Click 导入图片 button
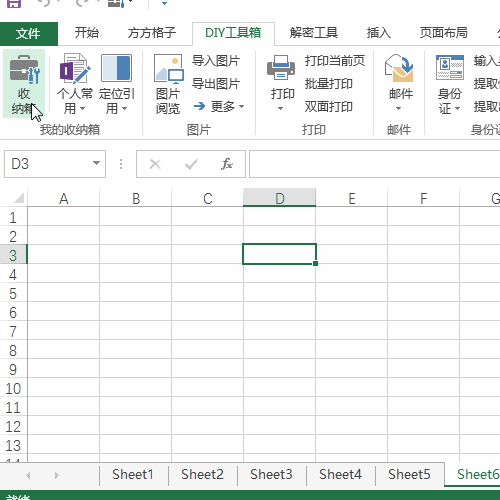Viewport: 500px width, 500px height. [216, 61]
